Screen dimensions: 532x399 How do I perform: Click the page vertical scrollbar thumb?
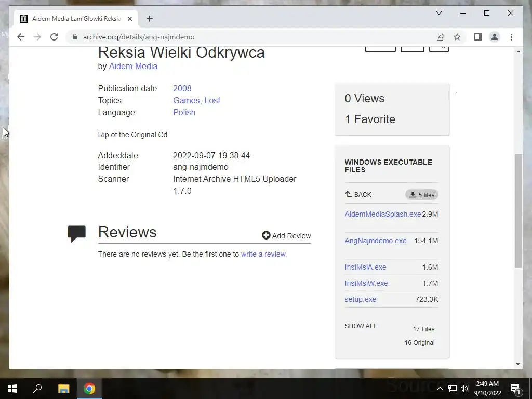(518, 210)
